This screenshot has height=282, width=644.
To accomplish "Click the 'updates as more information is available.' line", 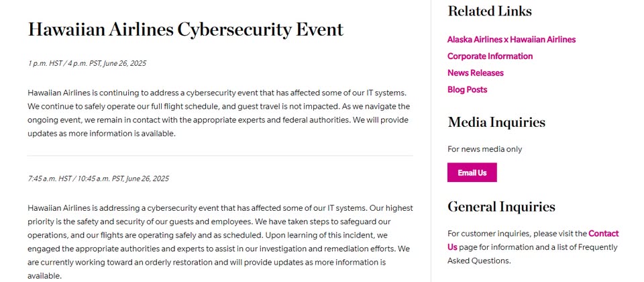I will pyautogui.click(x=101, y=134).
